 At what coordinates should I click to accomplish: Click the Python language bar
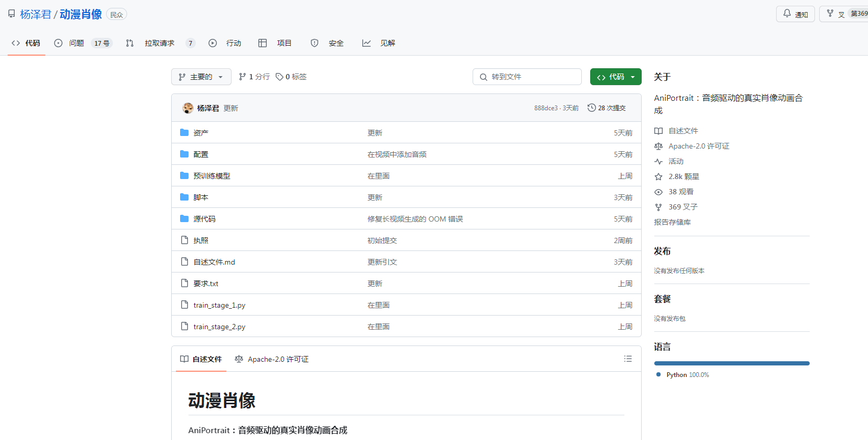(731, 363)
